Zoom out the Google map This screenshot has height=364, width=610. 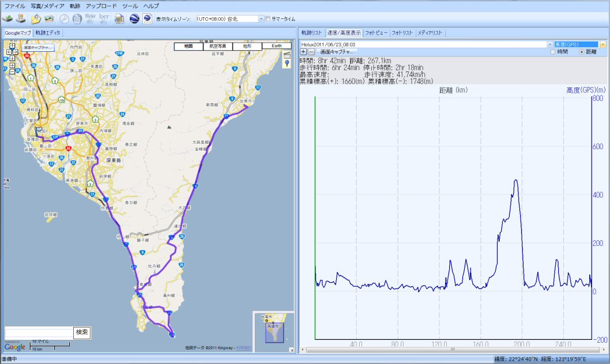[12, 71]
